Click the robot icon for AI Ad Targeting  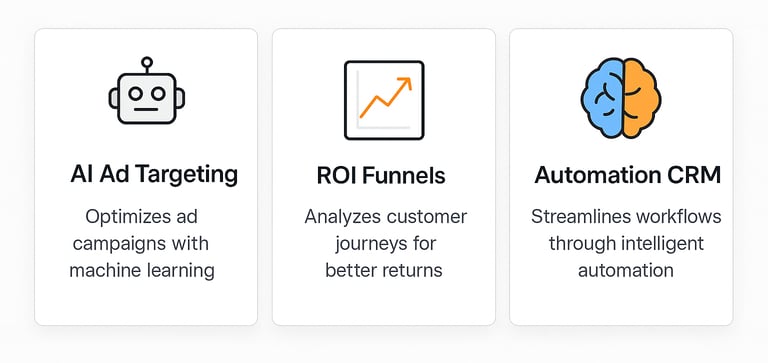(x=146, y=91)
